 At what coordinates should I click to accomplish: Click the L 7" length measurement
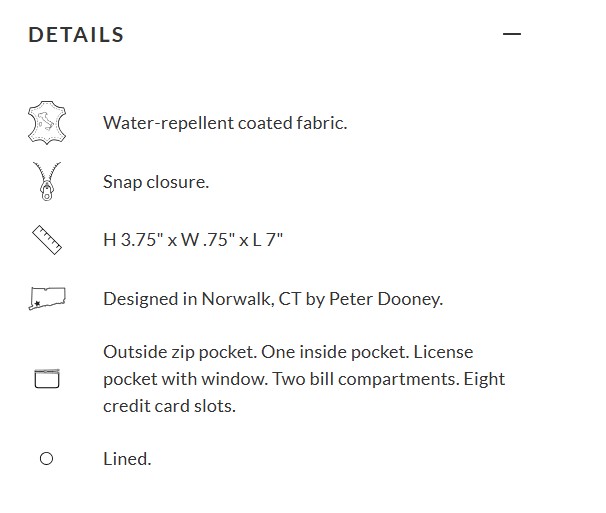click(267, 240)
